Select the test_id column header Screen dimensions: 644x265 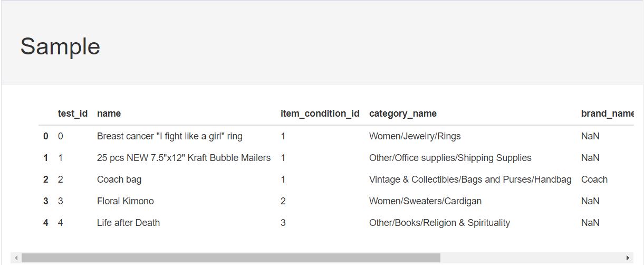[73, 113]
